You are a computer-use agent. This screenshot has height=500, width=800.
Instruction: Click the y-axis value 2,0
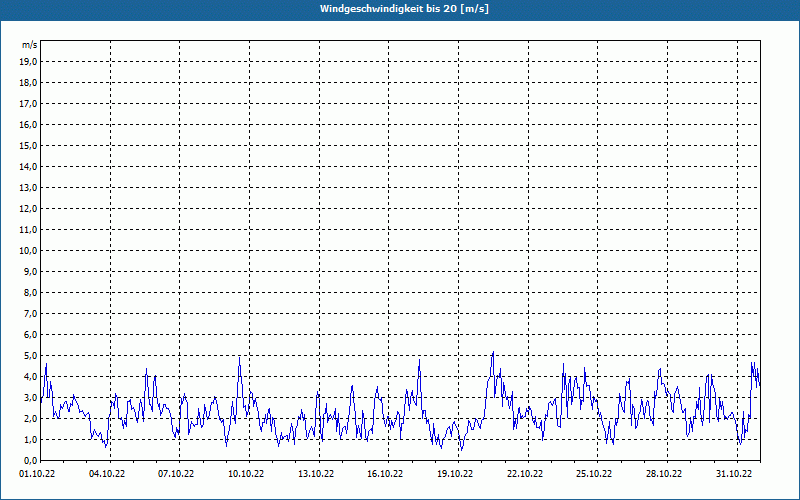point(30,418)
